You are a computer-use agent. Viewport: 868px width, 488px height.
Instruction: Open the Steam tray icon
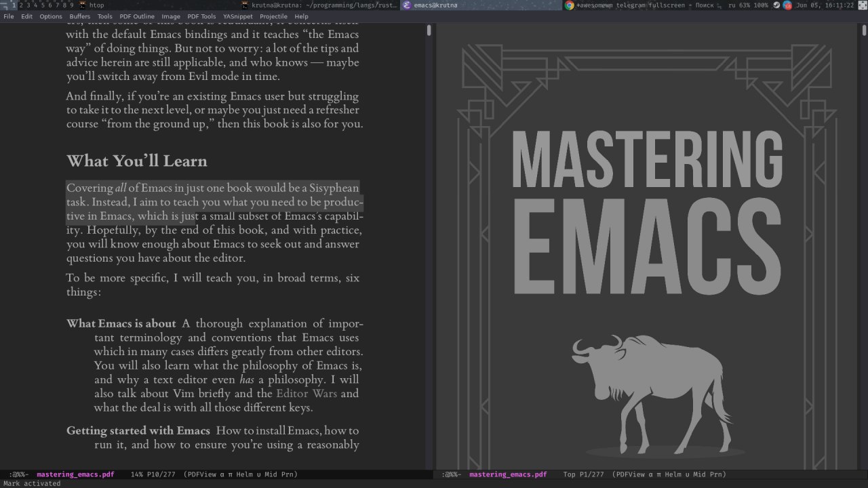[x=777, y=5]
